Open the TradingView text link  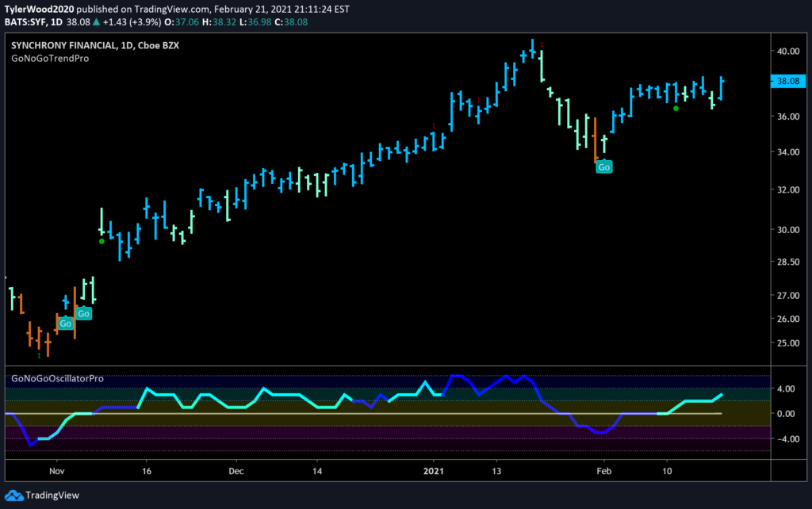pyautogui.click(x=52, y=496)
